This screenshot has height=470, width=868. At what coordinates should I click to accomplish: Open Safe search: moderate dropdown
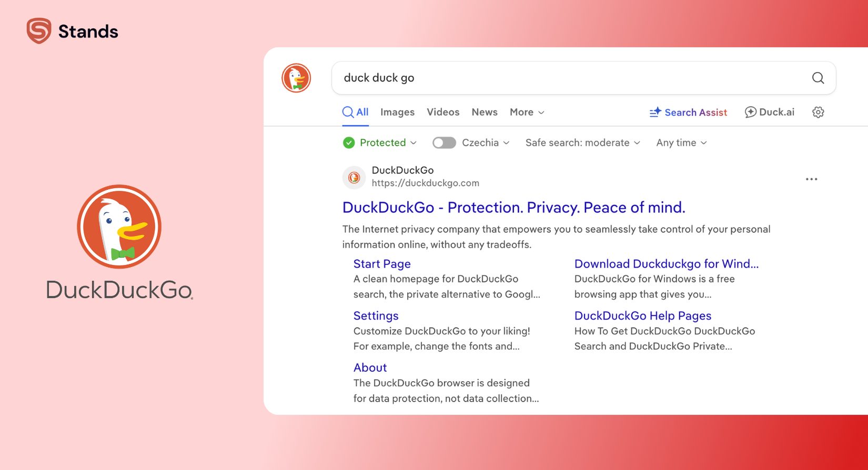583,142
